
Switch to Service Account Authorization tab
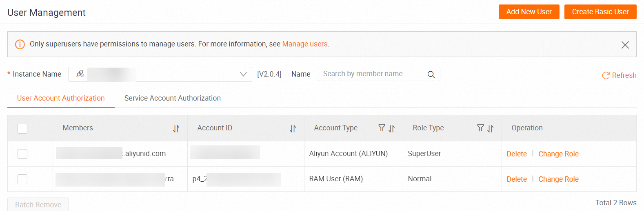tap(172, 98)
